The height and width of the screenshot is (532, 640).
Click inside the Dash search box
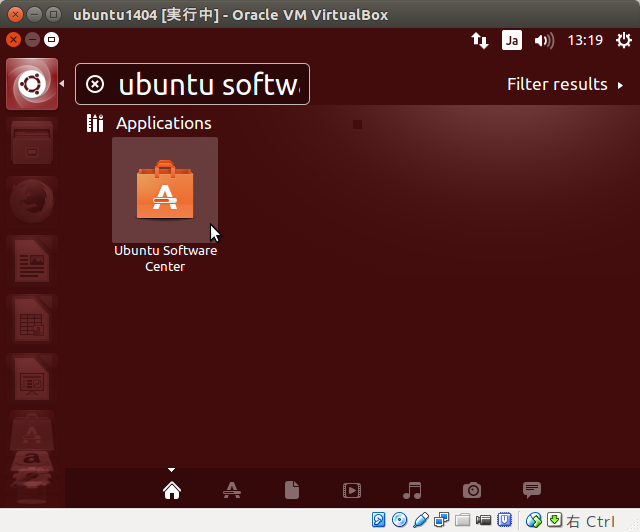click(192, 84)
